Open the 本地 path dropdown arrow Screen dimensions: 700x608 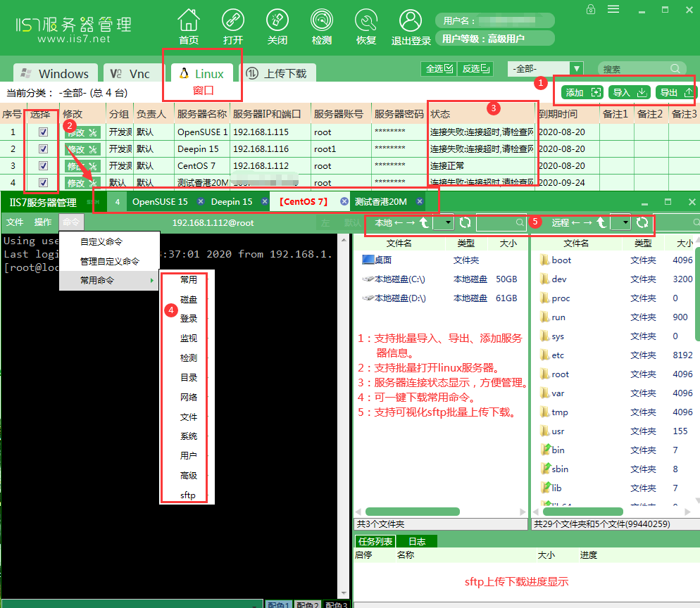tap(448, 222)
